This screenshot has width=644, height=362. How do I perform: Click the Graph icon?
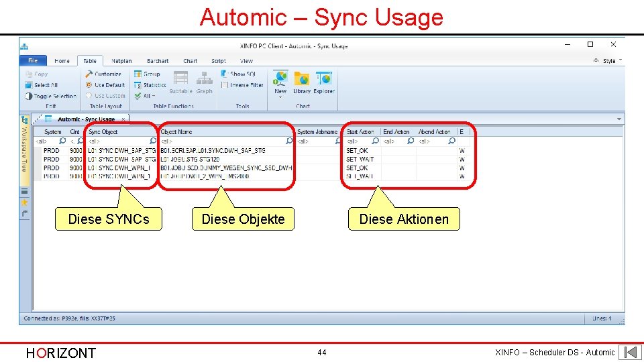[x=204, y=82]
